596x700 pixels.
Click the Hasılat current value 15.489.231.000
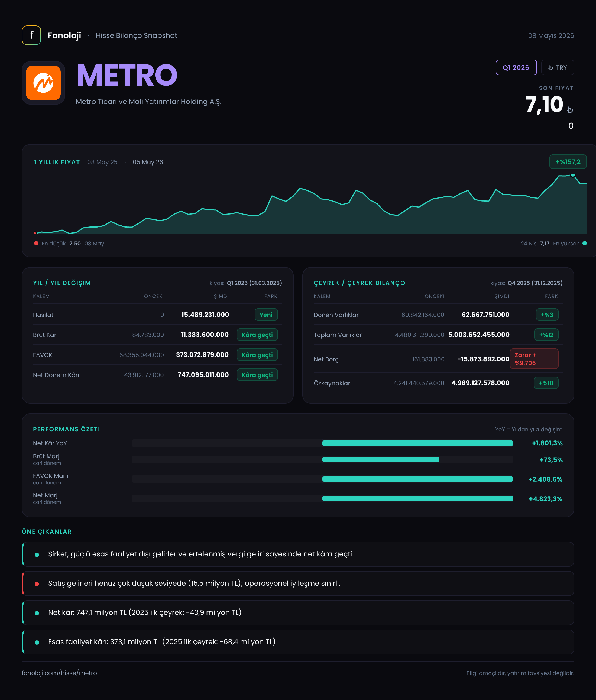pyautogui.click(x=205, y=315)
